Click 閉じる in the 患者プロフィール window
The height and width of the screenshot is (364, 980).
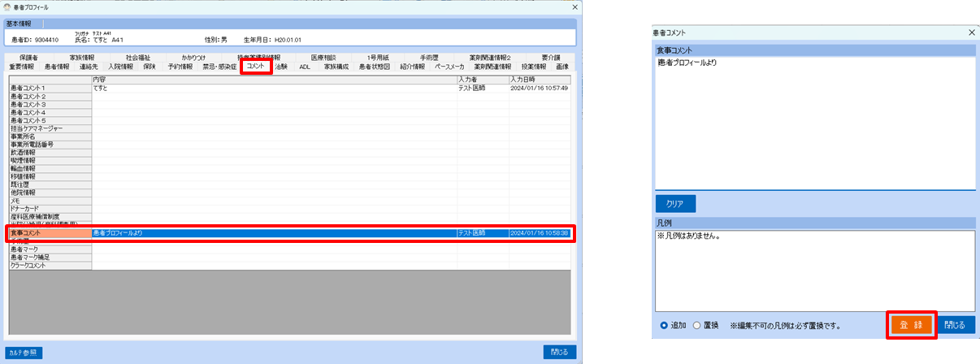pyautogui.click(x=560, y=352)
